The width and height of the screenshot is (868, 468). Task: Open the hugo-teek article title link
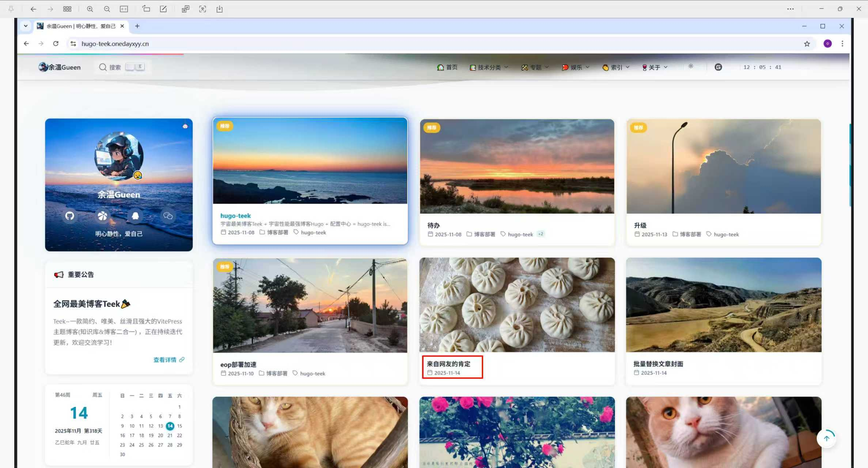pyautogui.click(x=235, y=216)
